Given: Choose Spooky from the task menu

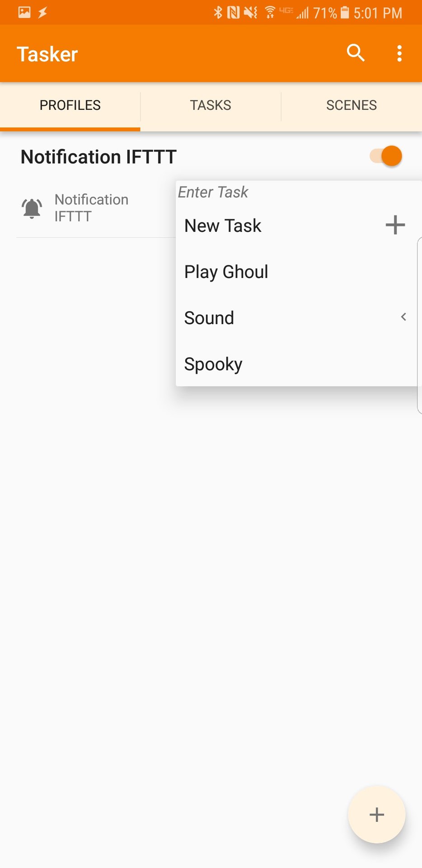Looking at the screenshot, I should click(213, 364).
